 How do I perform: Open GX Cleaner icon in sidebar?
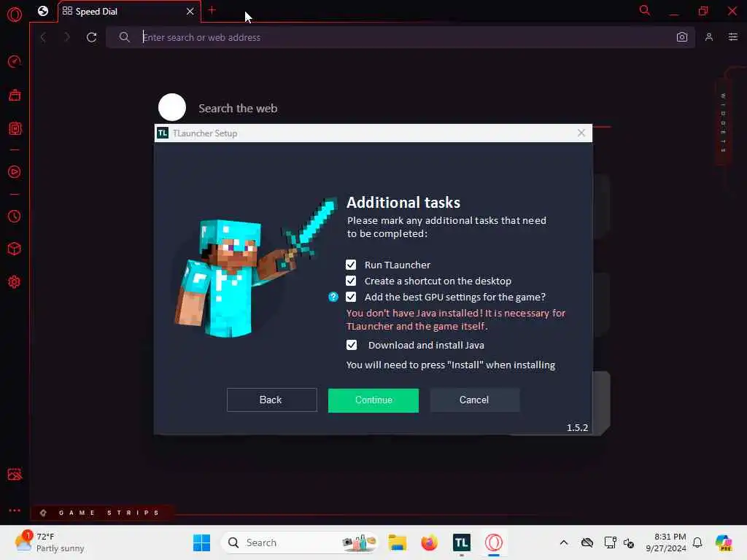tap(15, 96)
